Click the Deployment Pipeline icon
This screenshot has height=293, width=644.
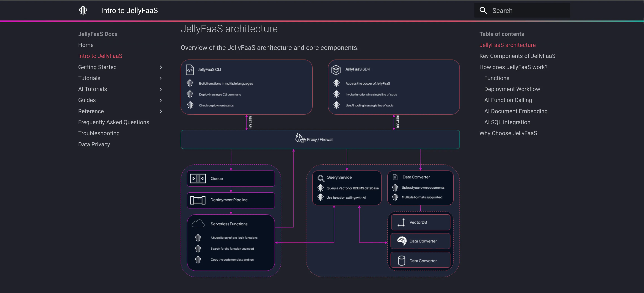198,200
